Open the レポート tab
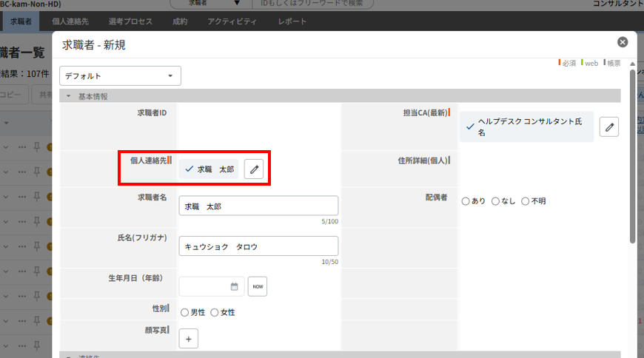This screenshot has height=358, width=644. (x=292, y=21)
